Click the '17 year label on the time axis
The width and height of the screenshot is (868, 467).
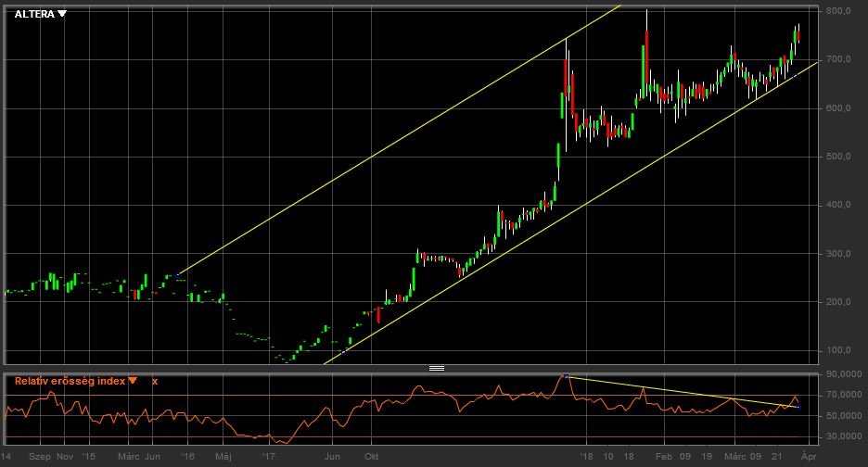pos(269,457)
